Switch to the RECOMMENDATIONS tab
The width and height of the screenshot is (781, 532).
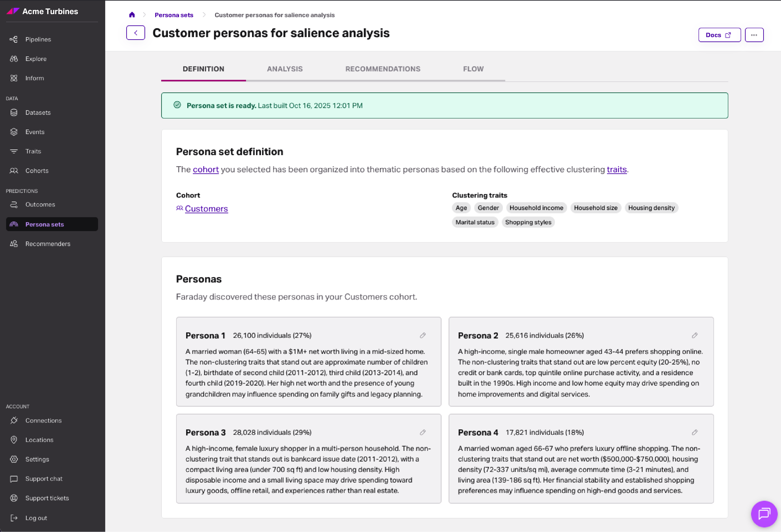[382, 69]
